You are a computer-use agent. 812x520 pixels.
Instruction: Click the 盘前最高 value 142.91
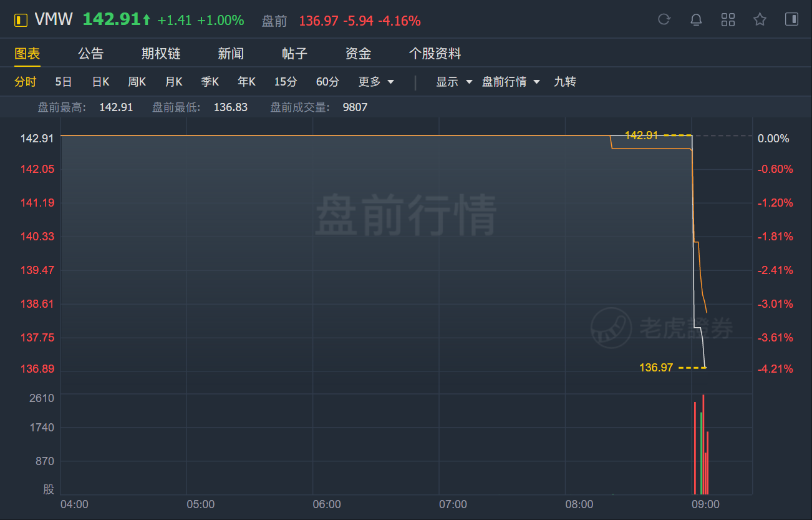116,107
